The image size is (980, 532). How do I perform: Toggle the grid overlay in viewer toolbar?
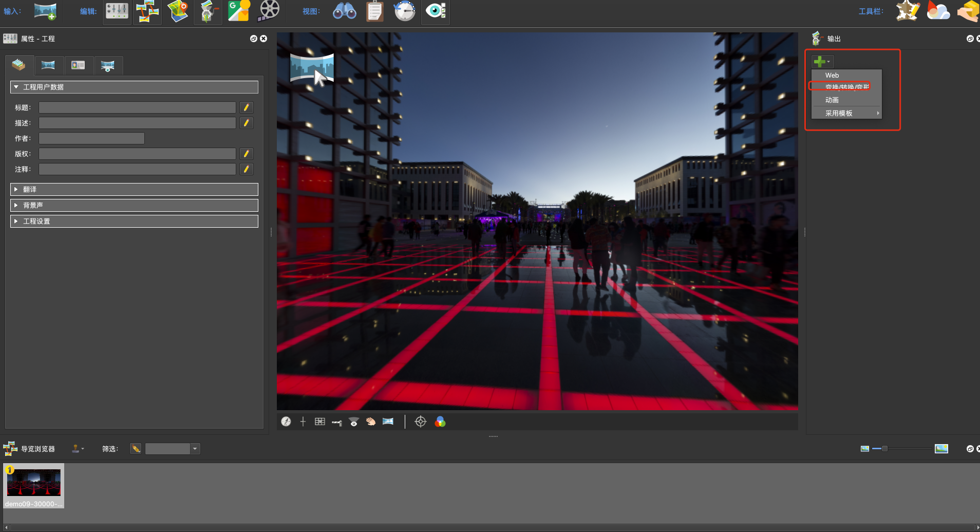click(x=320, y=421)
